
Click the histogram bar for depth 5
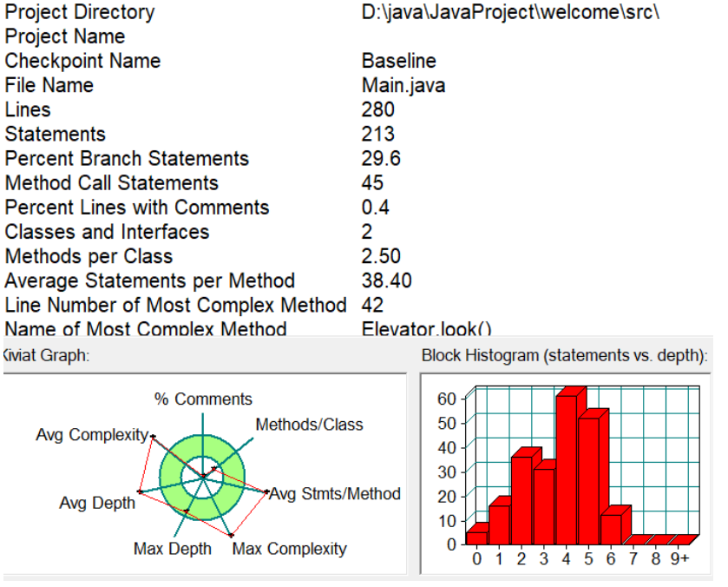[x=588, y=481]
